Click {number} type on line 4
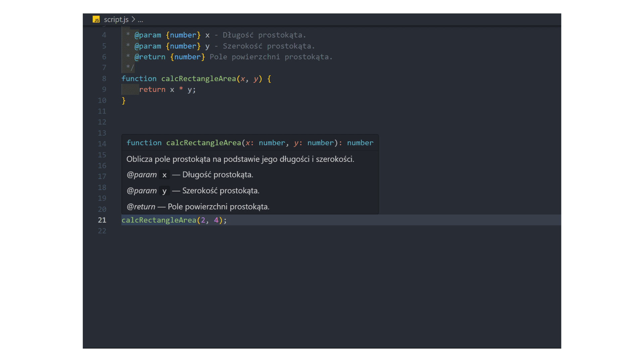This screenshot has height=362, width=644. [x=183, y=35]
